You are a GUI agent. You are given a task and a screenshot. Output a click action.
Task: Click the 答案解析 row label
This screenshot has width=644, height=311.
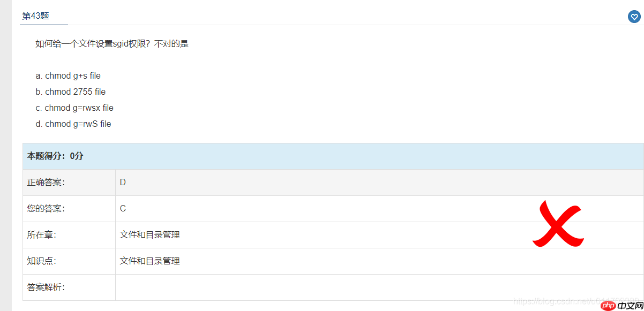pyautogui.click(x=46, y=287)
